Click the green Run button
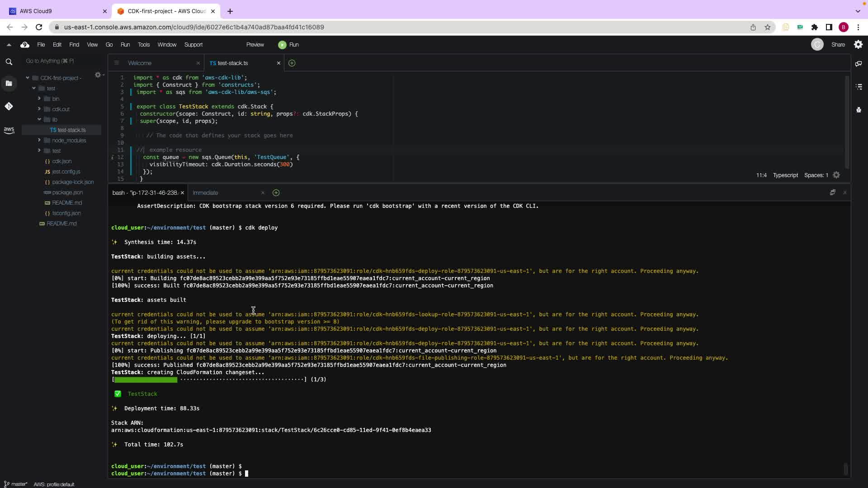The image size is (868, 488). (x=288, y=45)
